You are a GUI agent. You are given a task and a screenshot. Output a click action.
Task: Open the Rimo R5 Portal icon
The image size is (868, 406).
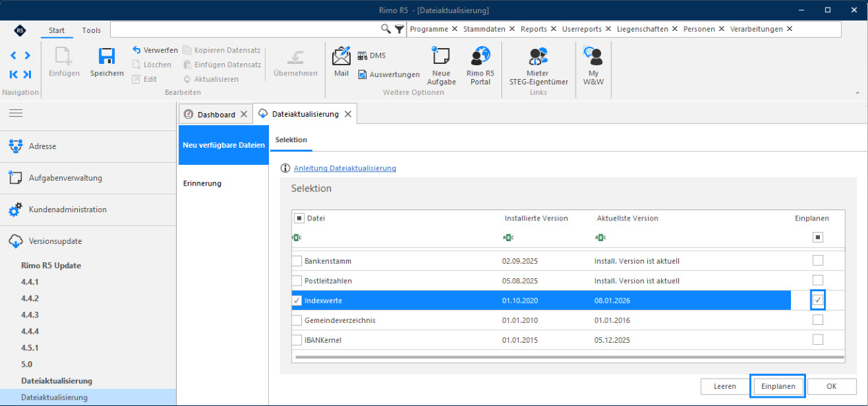click(x=480, y=56)
